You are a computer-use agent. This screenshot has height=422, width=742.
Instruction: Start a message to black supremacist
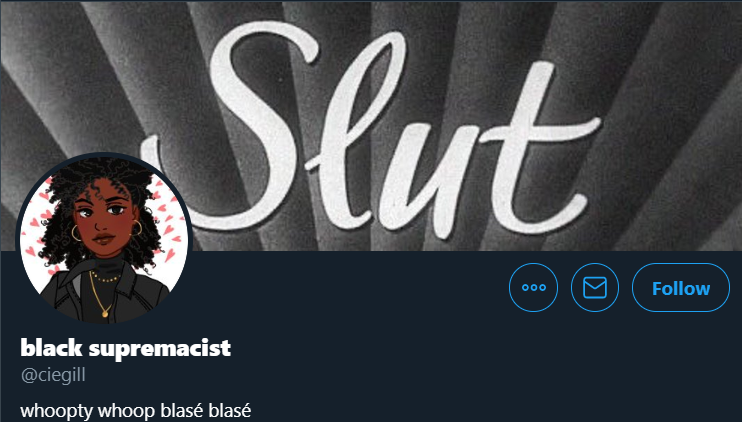pos(595,288)
